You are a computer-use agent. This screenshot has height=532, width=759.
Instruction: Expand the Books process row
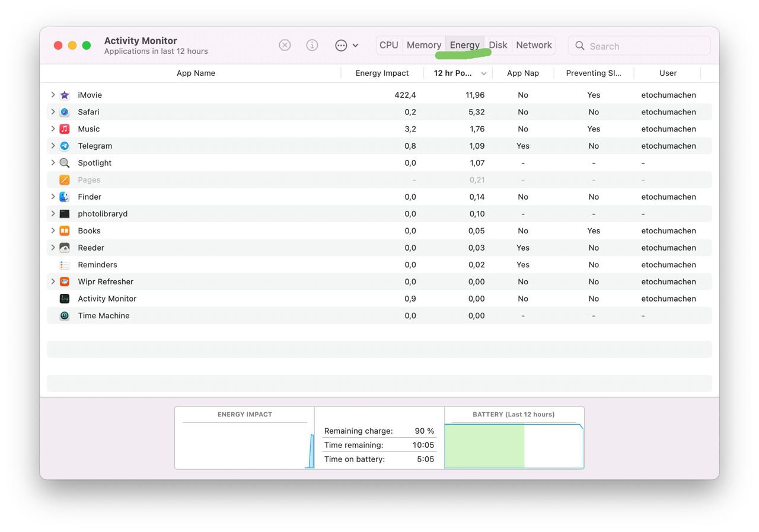click(53, 230)
